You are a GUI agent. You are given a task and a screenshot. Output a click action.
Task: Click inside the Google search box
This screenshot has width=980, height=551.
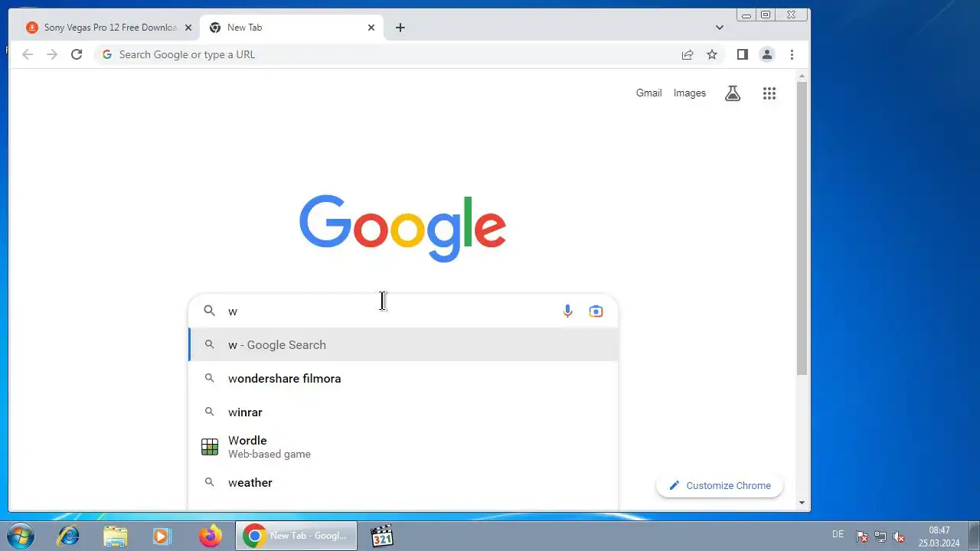click(403, 311)
